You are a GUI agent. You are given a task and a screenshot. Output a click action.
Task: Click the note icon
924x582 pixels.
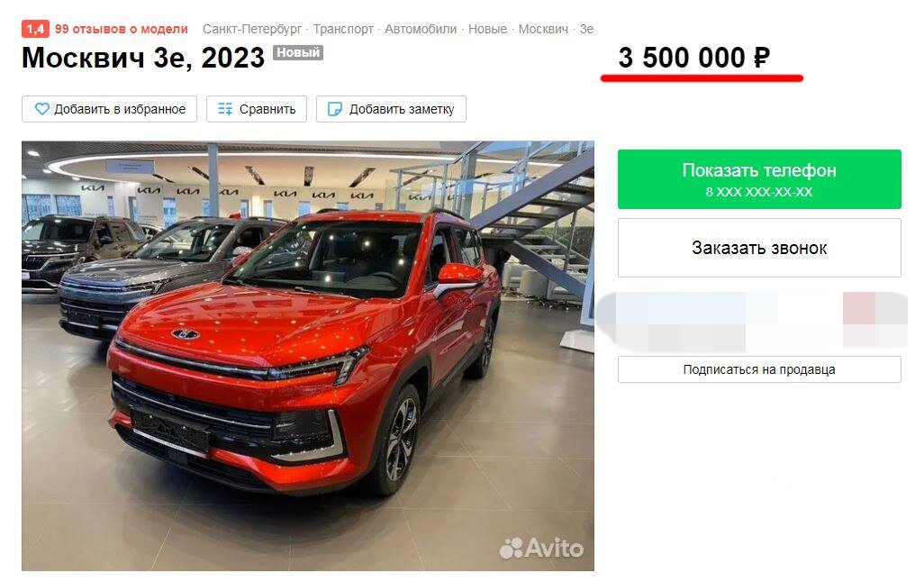point(335,109)
